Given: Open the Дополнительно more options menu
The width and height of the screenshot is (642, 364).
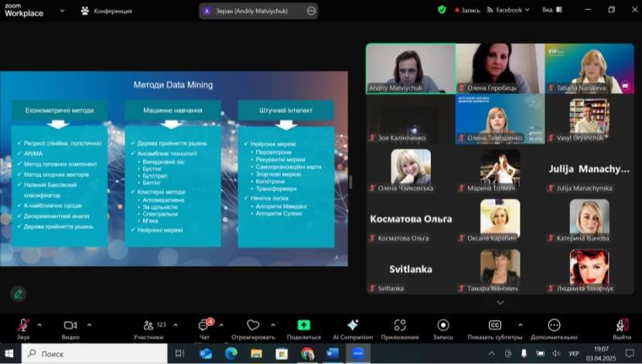Looking at the screenshot, I should (x=554, y=325).
